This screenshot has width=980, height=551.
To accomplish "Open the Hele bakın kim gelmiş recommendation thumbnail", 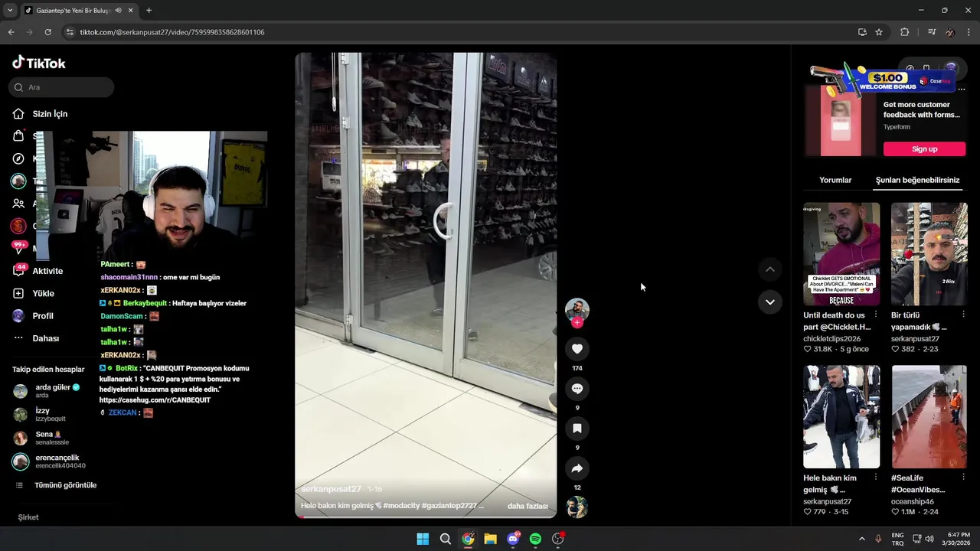I will coord(841,417).
